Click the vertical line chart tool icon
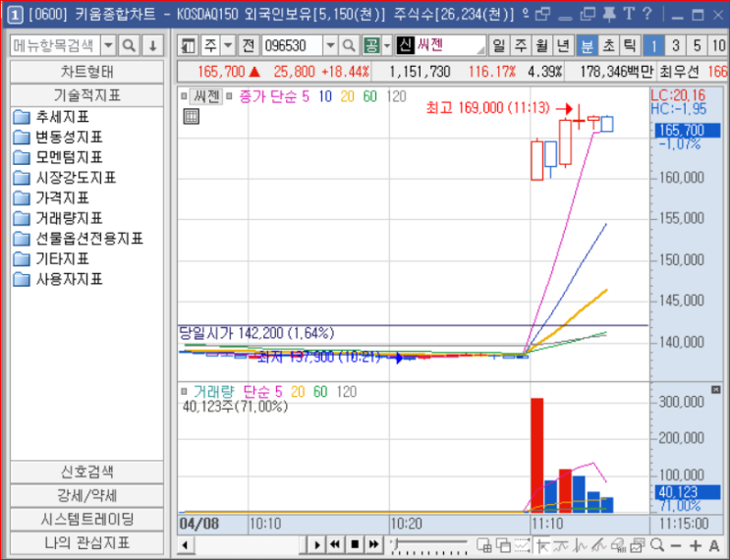 [580, 544]
